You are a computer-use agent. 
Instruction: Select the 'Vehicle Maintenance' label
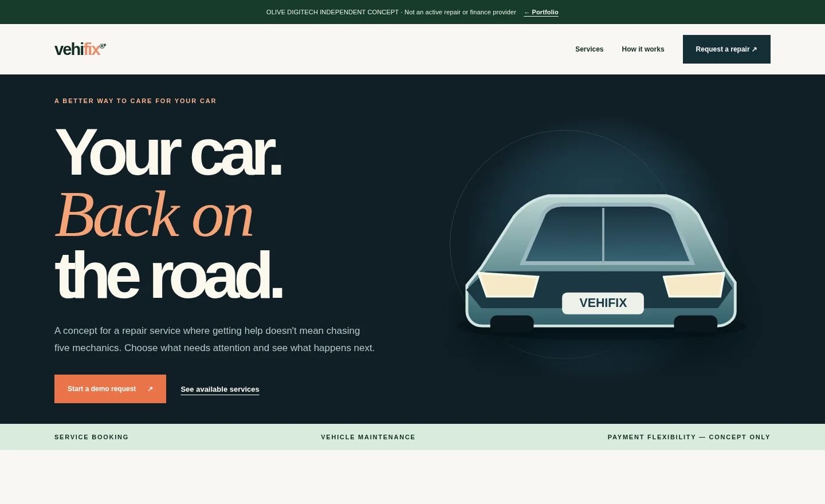tap(368, 437)
